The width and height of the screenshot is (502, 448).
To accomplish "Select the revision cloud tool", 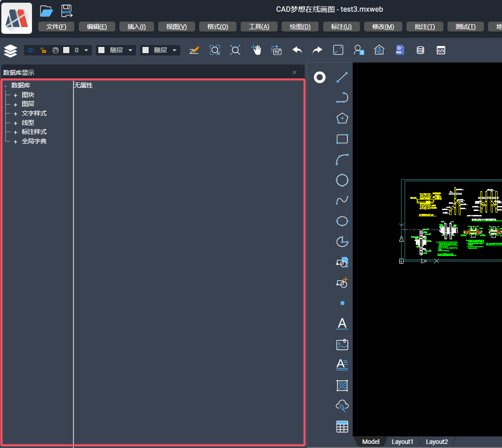I will tap(342, 406).
